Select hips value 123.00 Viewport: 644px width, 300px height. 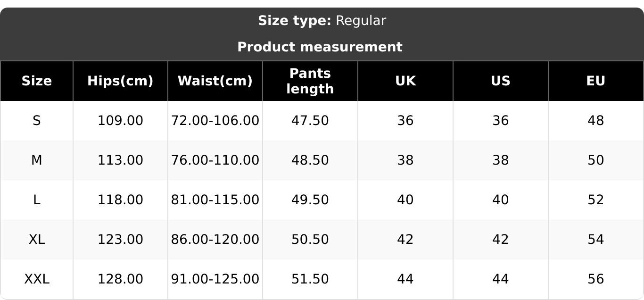click(120, 240)
